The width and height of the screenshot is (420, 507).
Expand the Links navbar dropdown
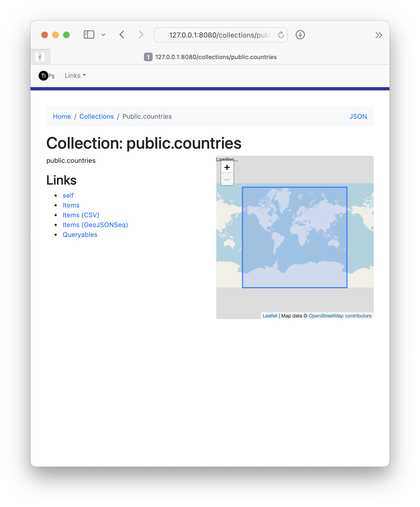pyautogui.click(x=75, y=76)
